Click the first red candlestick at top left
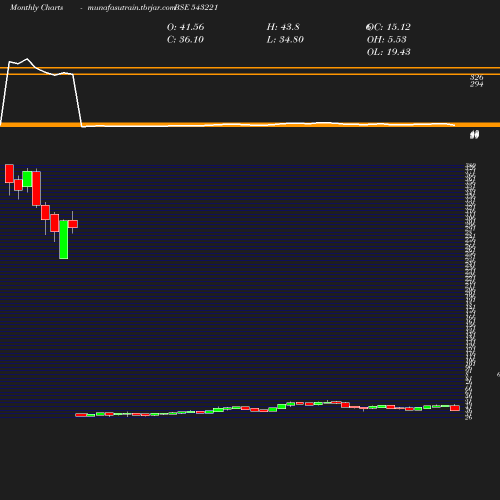The image size is (500, 500). [9, 173]
